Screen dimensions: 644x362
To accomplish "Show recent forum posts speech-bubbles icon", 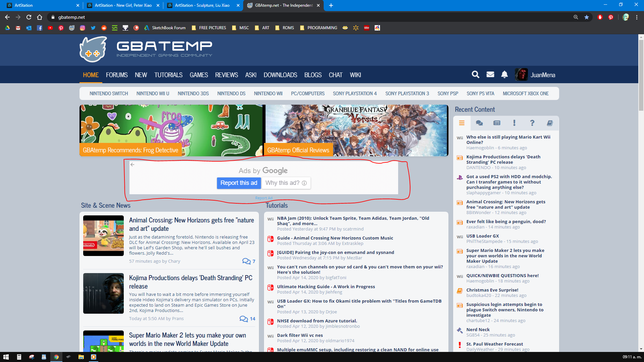I will click(479, 123).
